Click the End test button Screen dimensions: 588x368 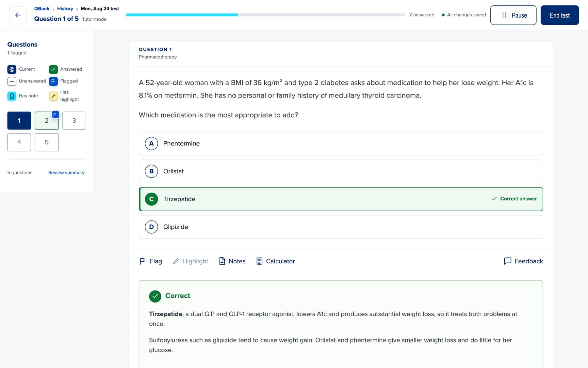click(x=560, y=15)
